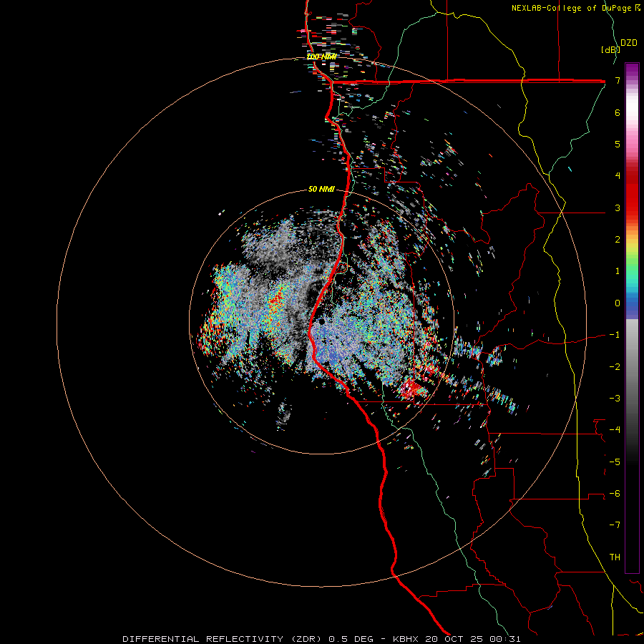644x644 pixels.
Task: Click the [dB] unit label
Action: 610,49
